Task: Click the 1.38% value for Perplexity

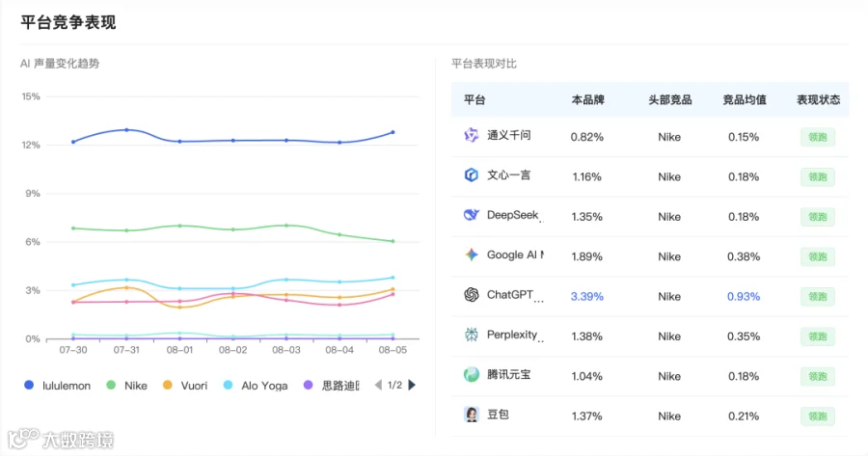Action: (x=587, y=336)
